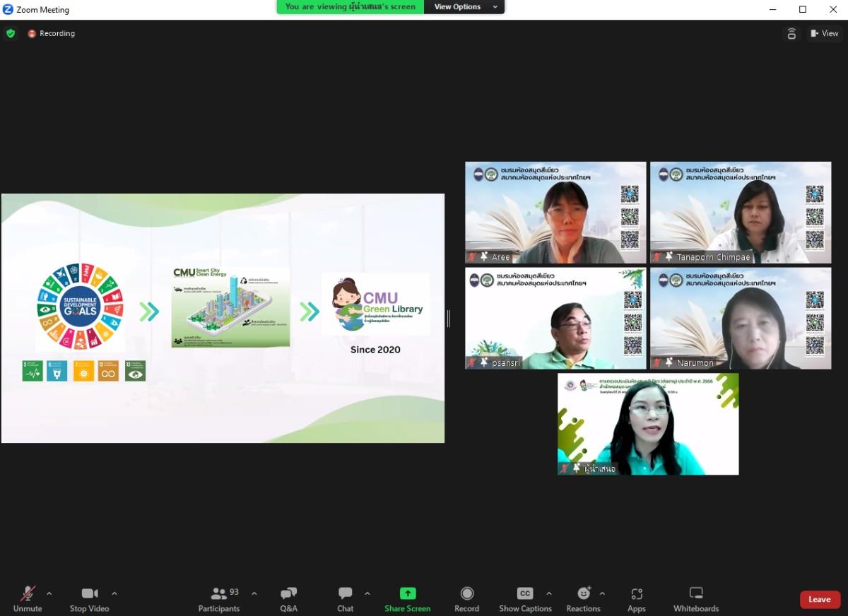Open the Reactions picker

pyautogui.click(x=583, y=599)
